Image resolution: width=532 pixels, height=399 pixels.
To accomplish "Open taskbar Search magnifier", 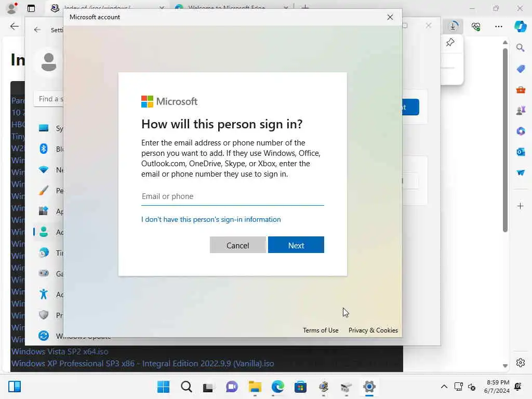I will 187,387.
